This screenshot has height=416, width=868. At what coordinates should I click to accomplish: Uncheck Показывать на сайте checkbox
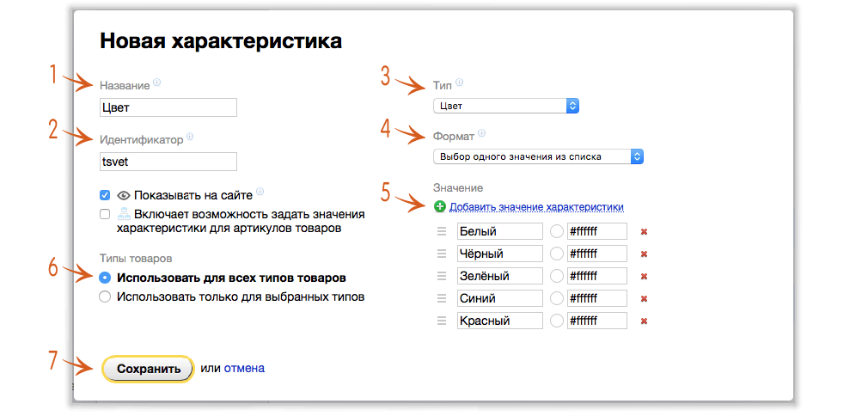tap(105, 195)
